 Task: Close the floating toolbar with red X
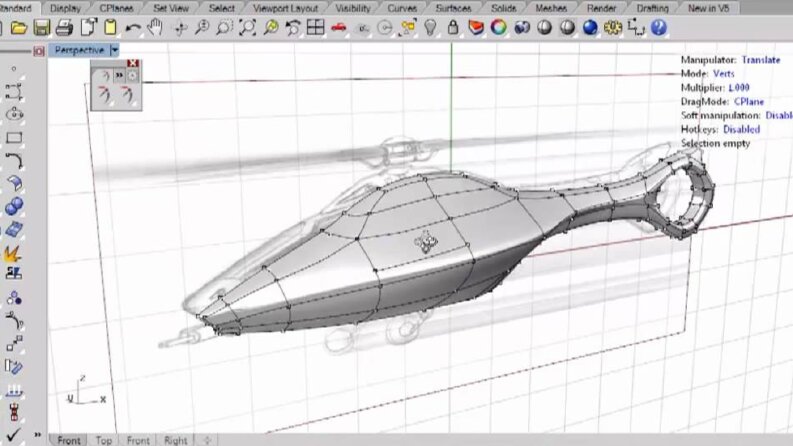pos(133,63)
